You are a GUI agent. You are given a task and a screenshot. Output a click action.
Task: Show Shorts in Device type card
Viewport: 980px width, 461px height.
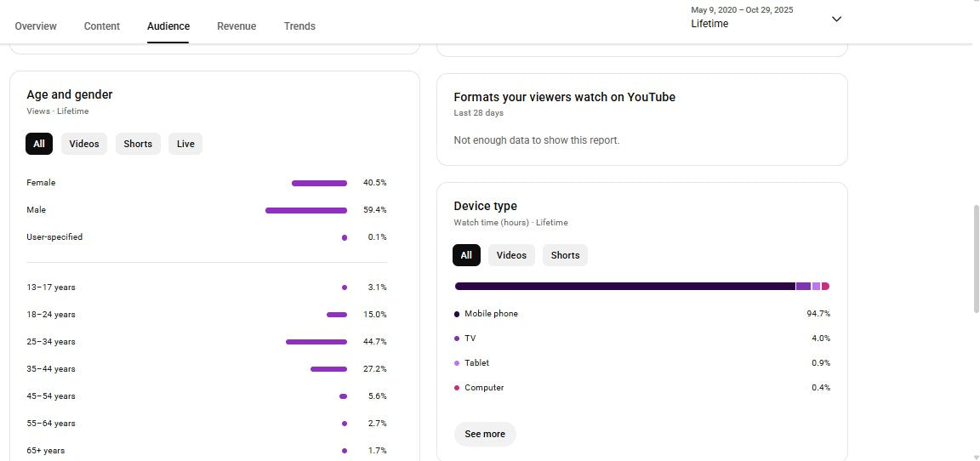point(565,255)
